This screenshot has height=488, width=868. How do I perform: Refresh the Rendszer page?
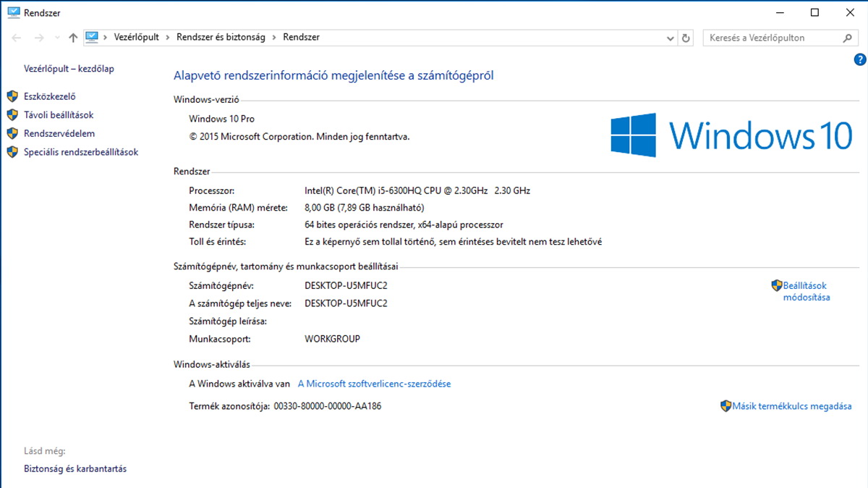686,38
